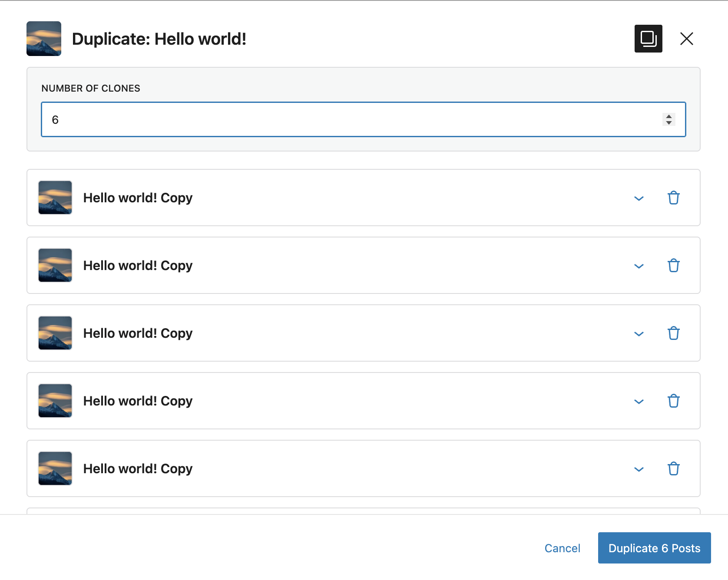Delete the second clone with trash icon
This screenshot has width=728, height=580.
pyautogui.click(x=674, y=266)
